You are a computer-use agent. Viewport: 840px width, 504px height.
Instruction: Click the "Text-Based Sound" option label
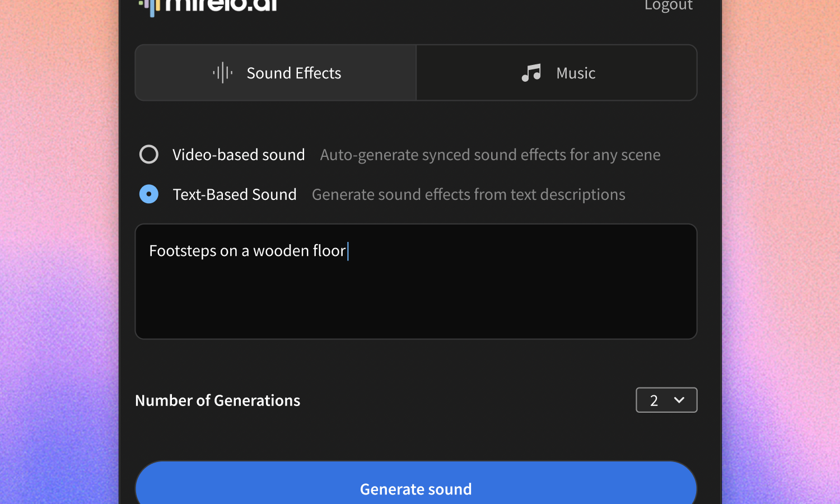click(x=235, y=194)
